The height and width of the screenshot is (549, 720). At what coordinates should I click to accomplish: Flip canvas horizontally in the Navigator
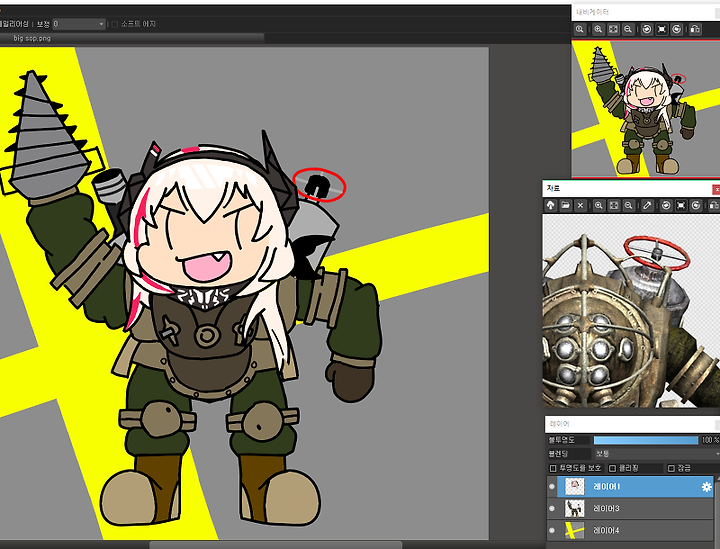(695, 29)
